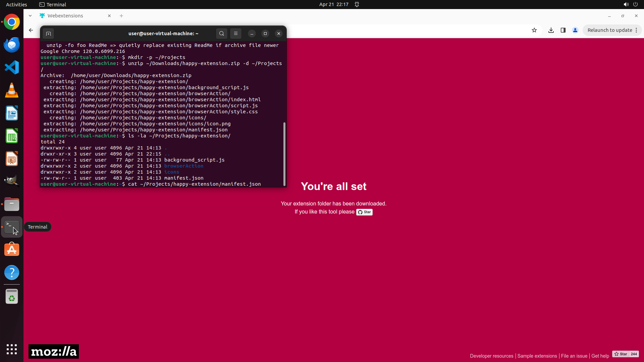Open the Developer resources link
This screenshot has width=644, height=362.
pyautogui.click(x=491, y=356)
